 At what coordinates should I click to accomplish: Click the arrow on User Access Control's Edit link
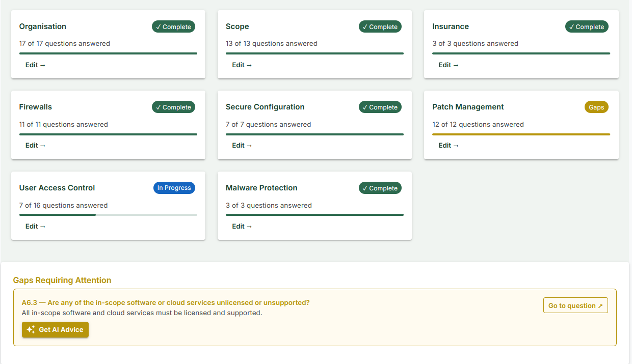[42, 226]
